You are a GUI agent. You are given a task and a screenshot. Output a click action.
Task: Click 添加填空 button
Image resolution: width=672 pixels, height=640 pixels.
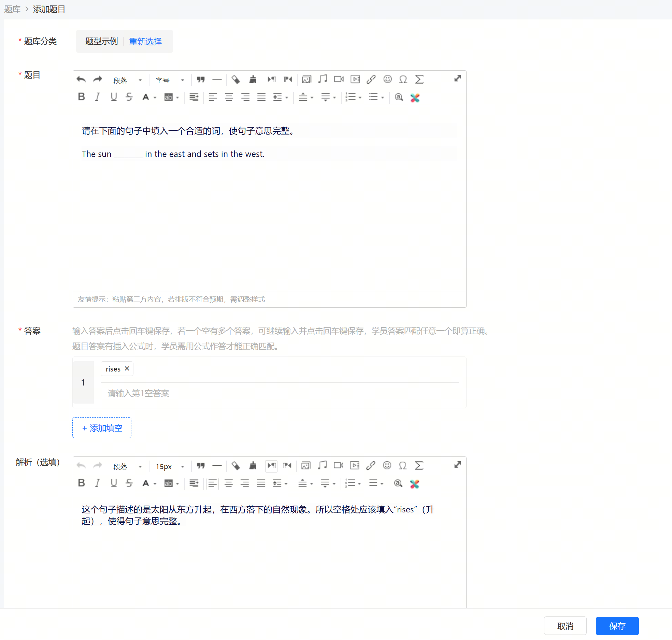(102, 428)
